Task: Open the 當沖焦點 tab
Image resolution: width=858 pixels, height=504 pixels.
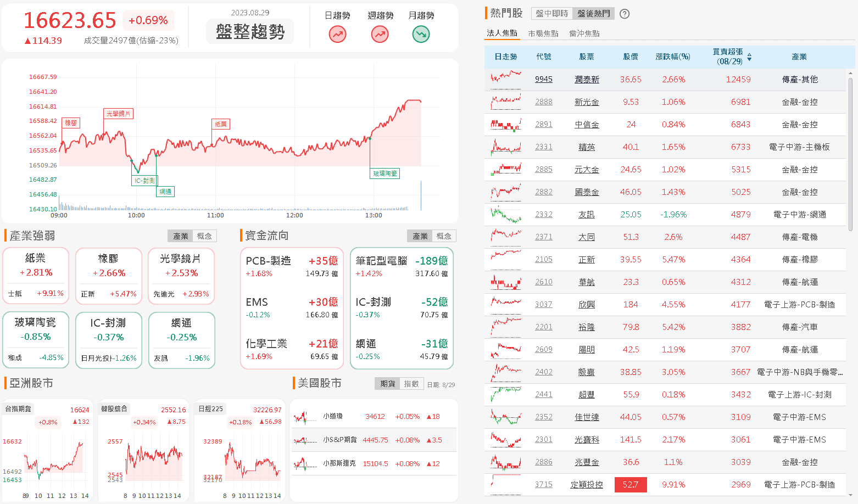Action: (x=584, y=33)
